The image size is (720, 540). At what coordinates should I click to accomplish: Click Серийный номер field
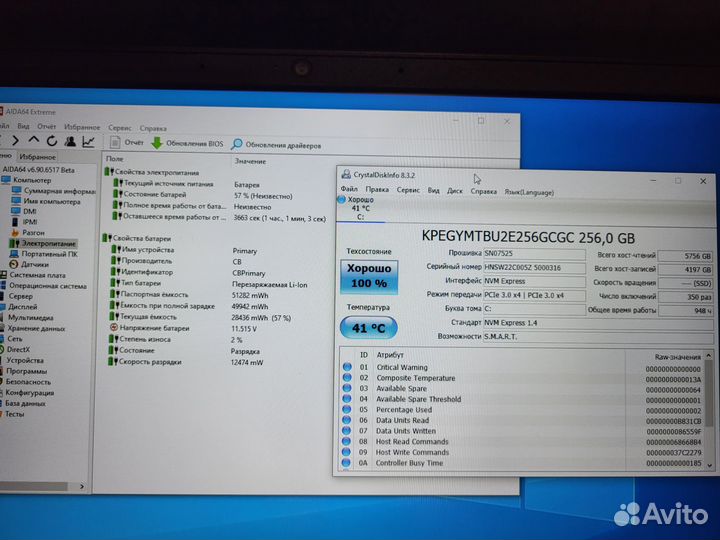coord(534,268)
